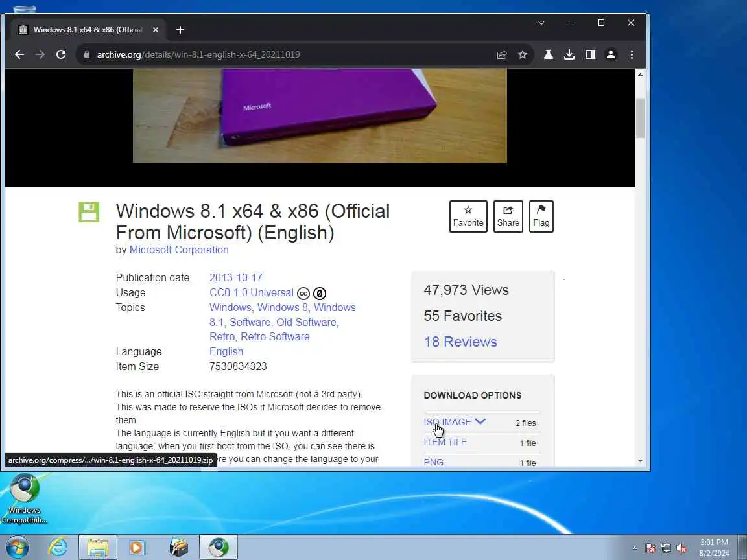Open the Chrome profile avatar
This screenshot has height=560, width=747.
[611, 54]
